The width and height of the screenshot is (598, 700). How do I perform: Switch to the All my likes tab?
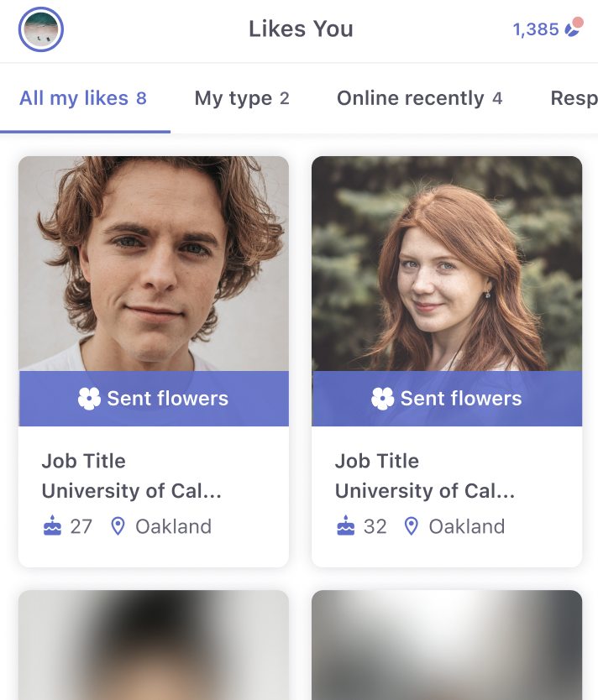[x=83, y=98]
